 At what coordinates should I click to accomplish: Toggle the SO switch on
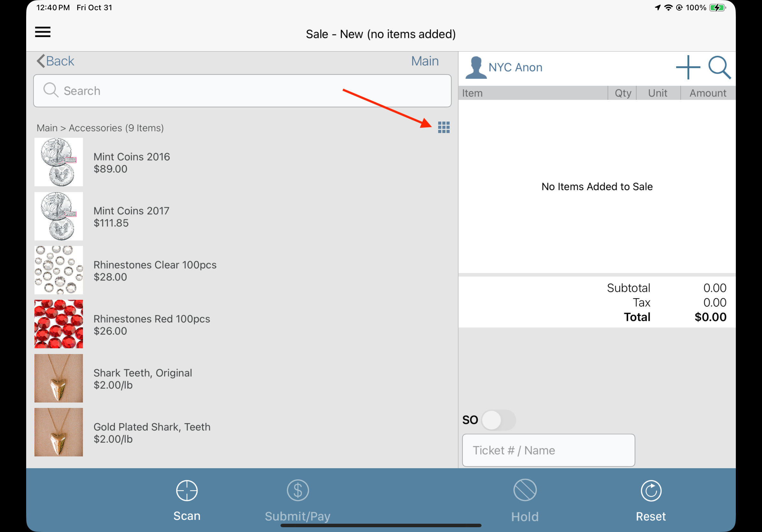(x=498, y=420)
